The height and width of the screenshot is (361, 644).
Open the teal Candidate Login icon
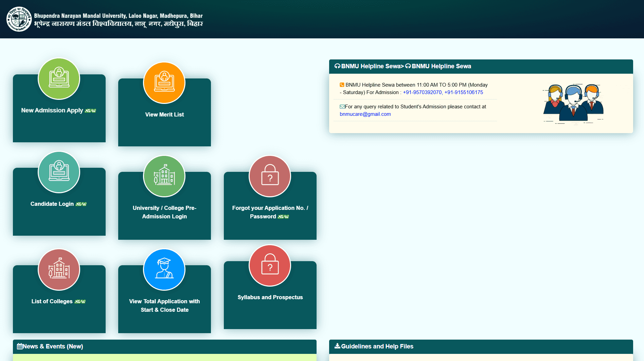(59, 172)
